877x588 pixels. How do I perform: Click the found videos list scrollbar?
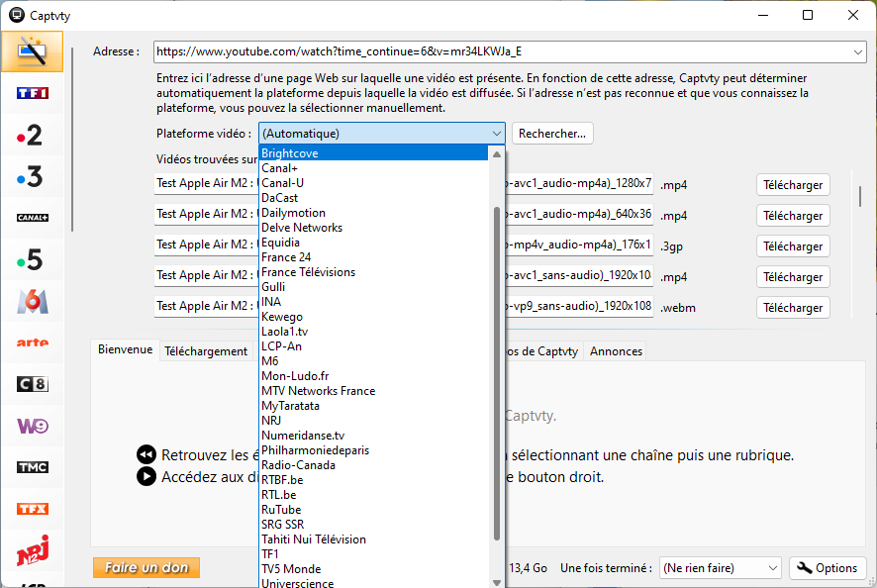pyautogui.click(x=859, y=196)
